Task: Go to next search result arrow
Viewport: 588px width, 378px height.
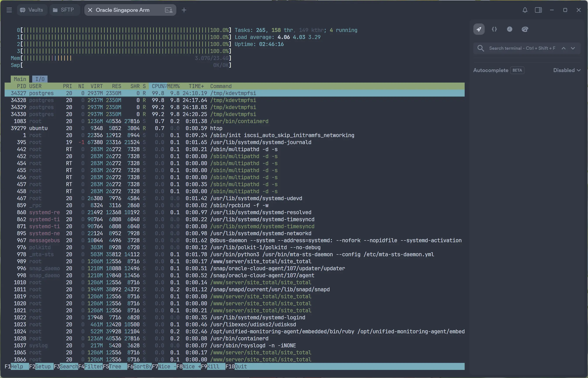Action: pos(573,48)
